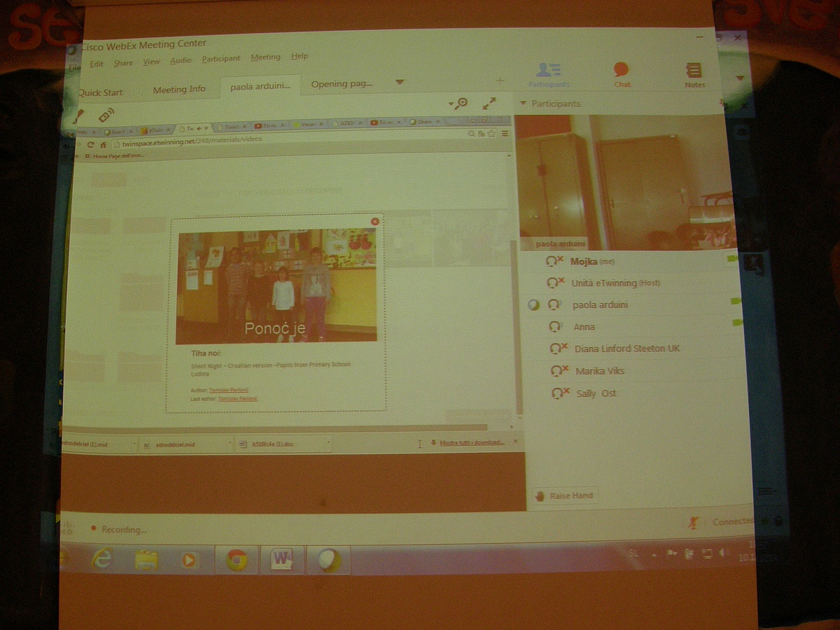Expand the tab list dropdown arrow
Image resolution: width=840 pixels, height=630 pixels.
point(400,83)
